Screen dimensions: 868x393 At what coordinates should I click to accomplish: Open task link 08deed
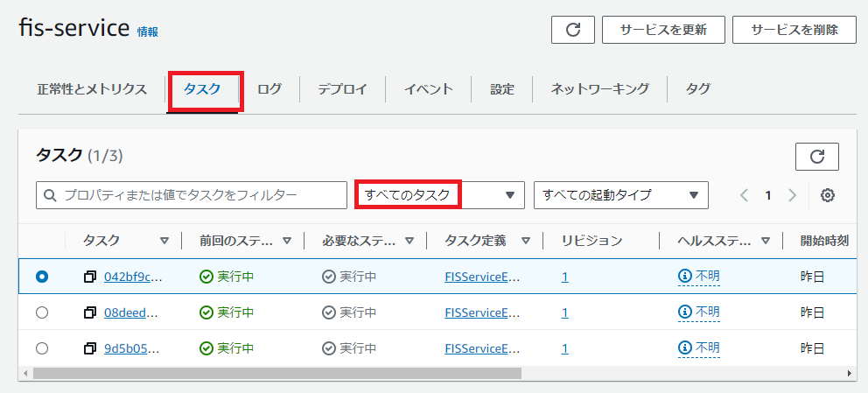pyautogui.click(x=132, y=312)
